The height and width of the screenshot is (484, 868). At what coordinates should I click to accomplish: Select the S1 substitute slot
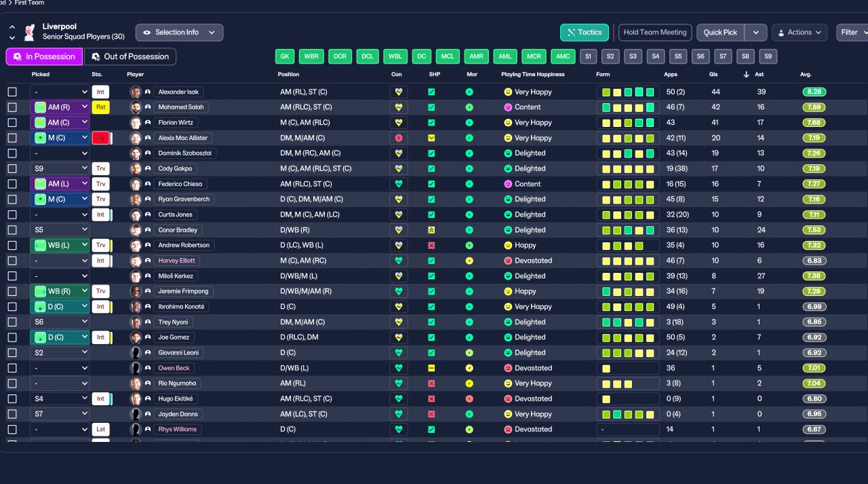[588, 56]
